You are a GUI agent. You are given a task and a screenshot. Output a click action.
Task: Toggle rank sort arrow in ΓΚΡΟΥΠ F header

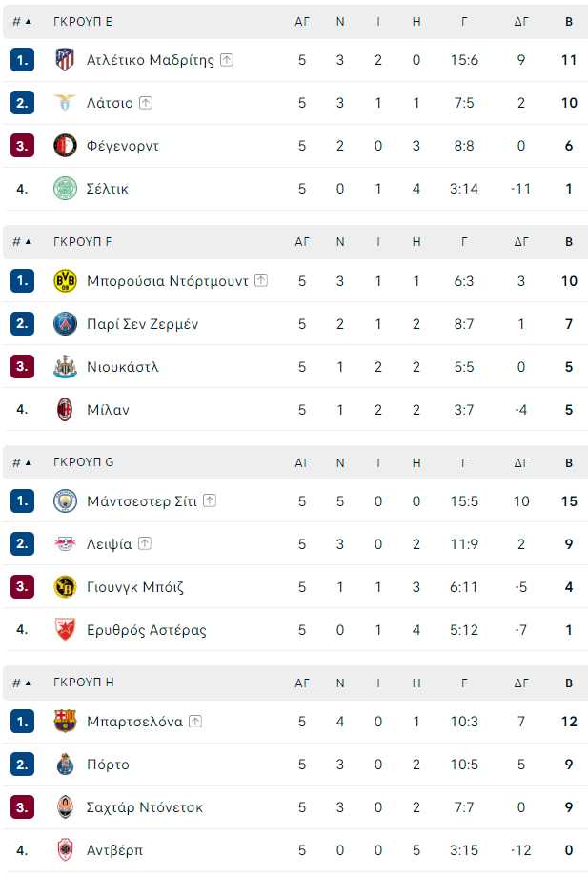[29, 242]
